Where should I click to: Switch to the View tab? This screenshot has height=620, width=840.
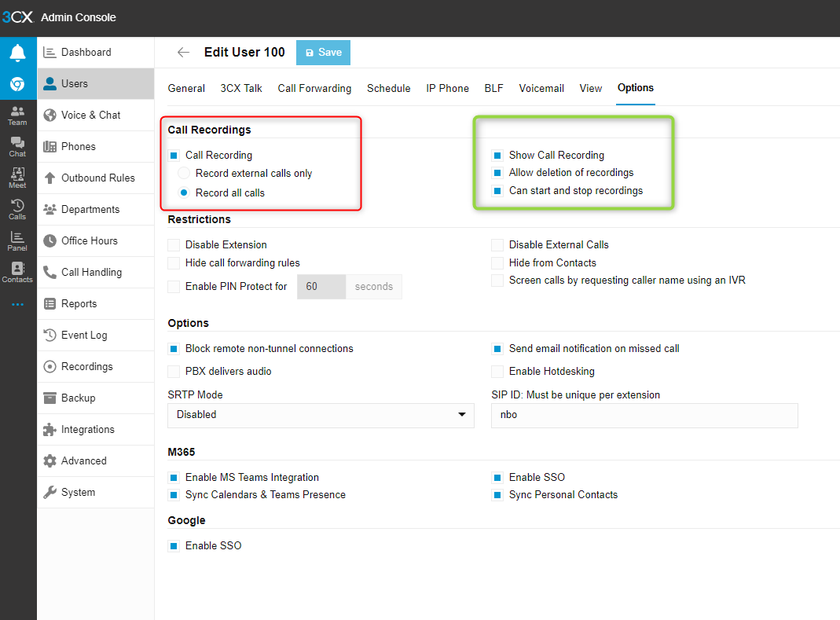[590, 89]
